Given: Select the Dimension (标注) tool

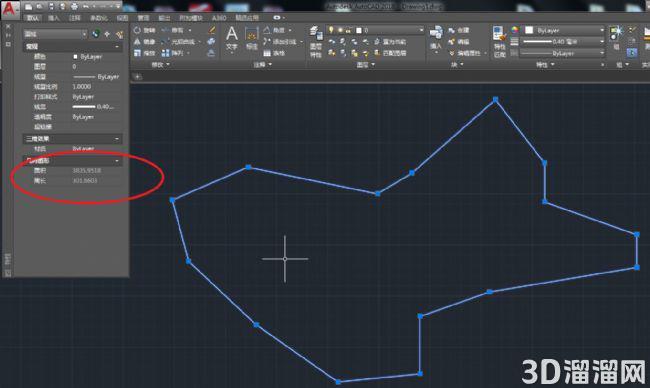Looking at the screenshot, I should (x=252, y=38).
